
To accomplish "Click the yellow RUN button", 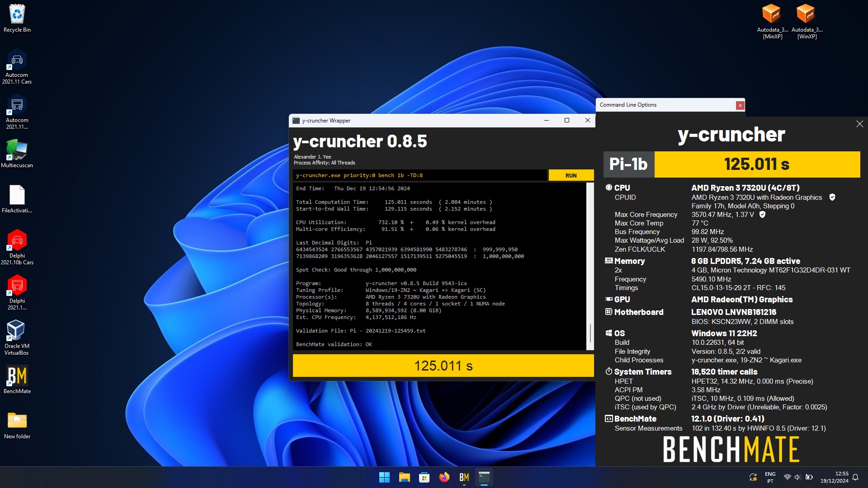I will (571, 175).
